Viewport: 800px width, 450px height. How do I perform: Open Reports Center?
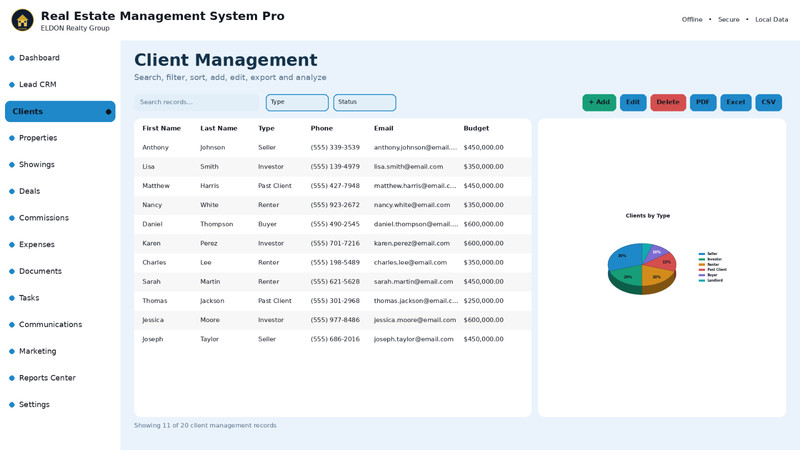click(x=47, y=378)
